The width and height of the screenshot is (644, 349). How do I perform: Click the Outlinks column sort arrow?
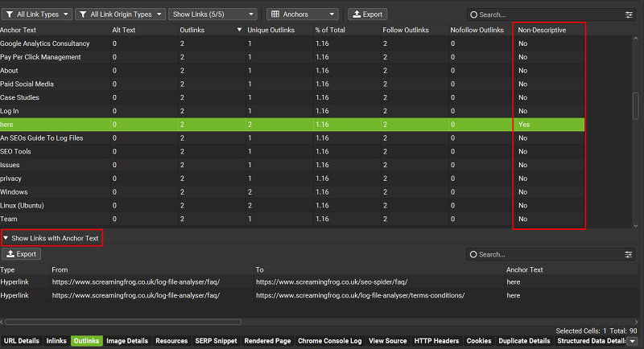239,30
